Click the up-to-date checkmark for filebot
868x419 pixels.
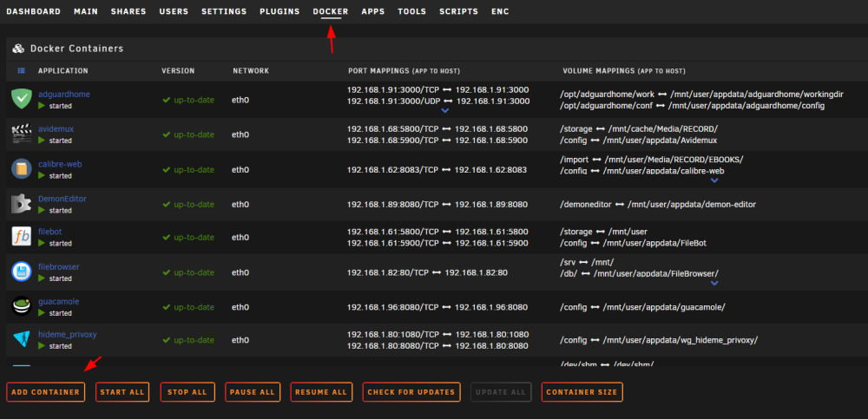click(166, 238)
